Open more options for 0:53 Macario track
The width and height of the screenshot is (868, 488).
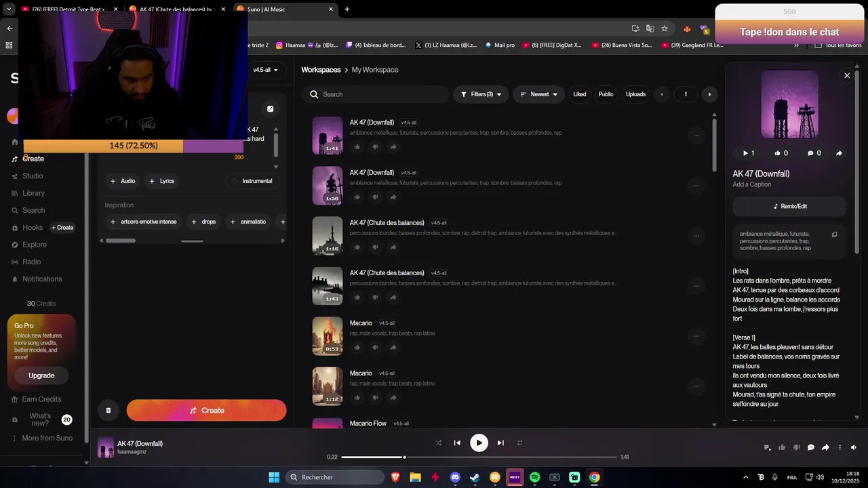696,336
